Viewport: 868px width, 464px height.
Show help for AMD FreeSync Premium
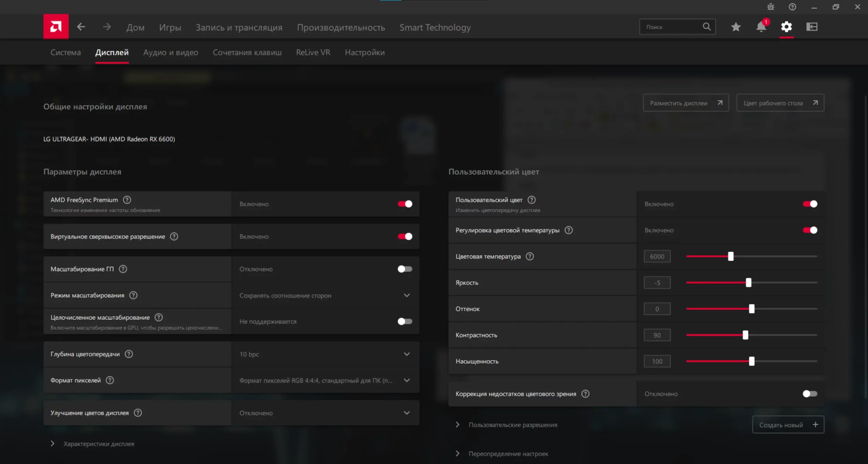[127, 200]
